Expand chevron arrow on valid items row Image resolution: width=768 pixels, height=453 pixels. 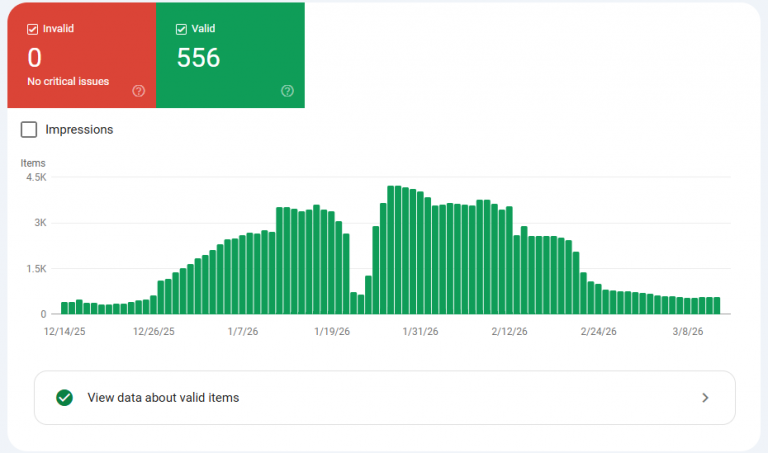click(705, 398)
